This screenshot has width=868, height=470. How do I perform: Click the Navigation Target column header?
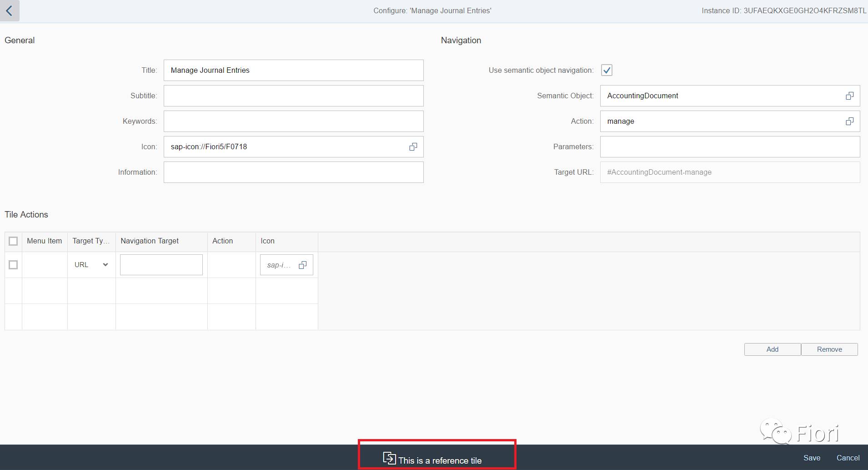tap(150, 241)
